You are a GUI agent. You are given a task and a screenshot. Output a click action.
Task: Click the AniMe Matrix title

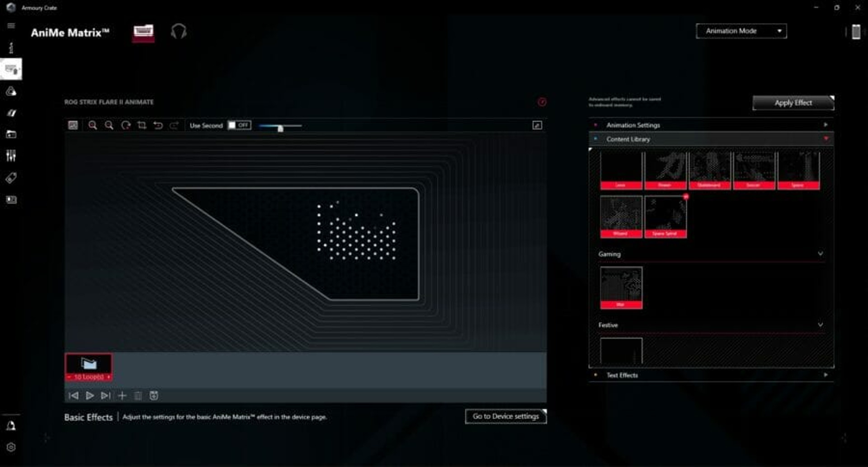point(70,33)
